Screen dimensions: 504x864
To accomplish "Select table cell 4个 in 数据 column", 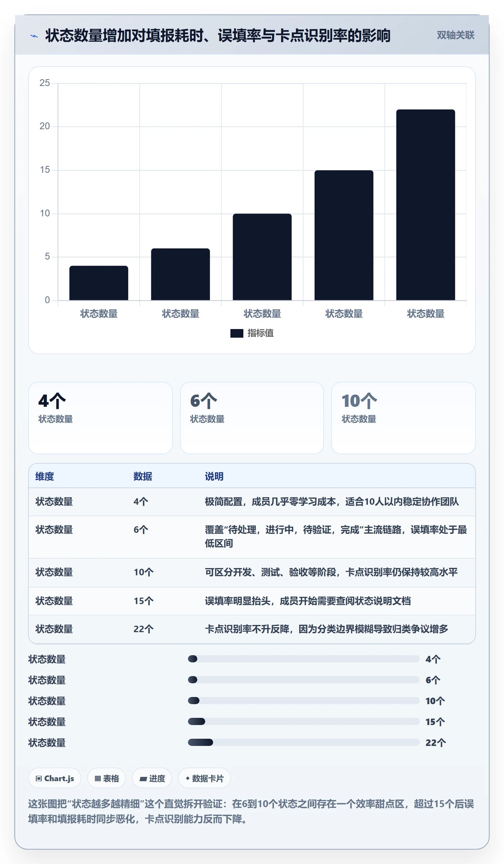I will [x=141, y=502].
